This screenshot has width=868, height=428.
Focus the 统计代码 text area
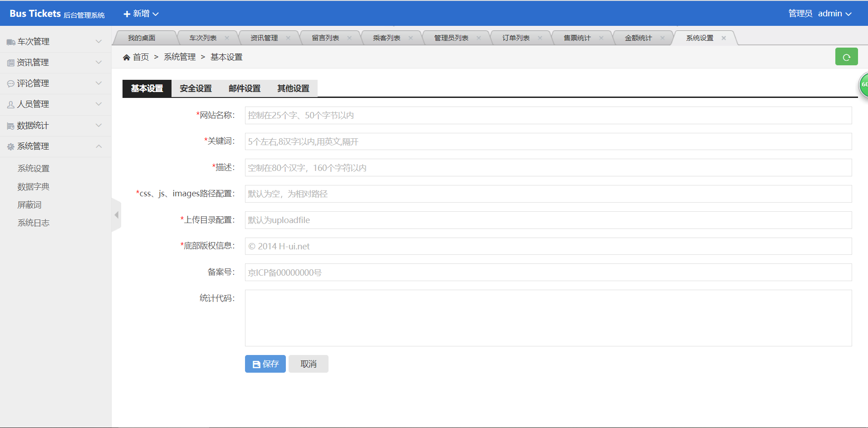pos(548,318)
